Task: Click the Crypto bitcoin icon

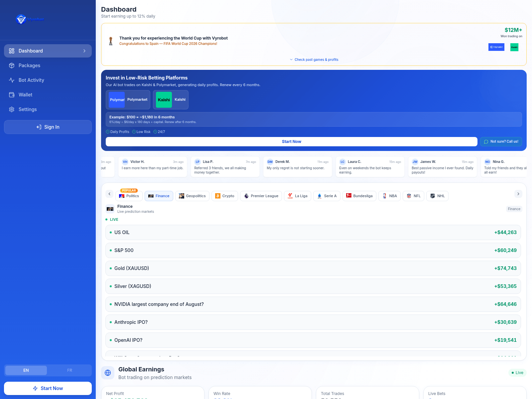Action: [x=218, y=196]
